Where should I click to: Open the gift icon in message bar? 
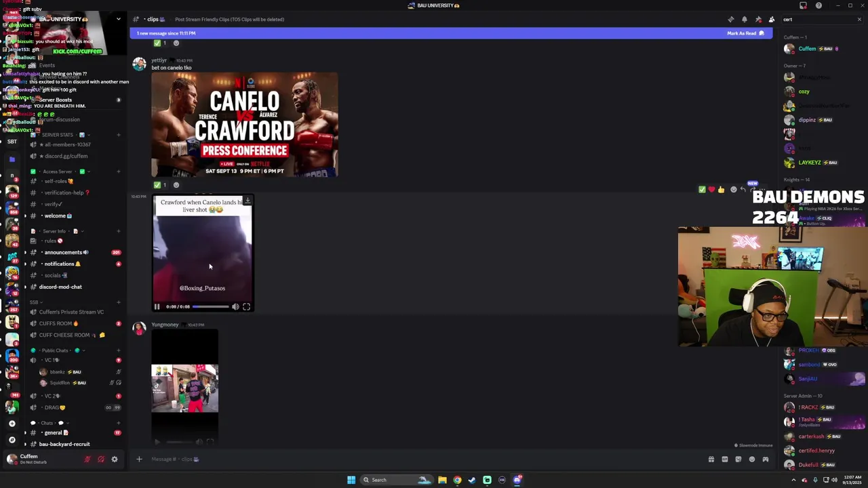click(x=711, y=460)
